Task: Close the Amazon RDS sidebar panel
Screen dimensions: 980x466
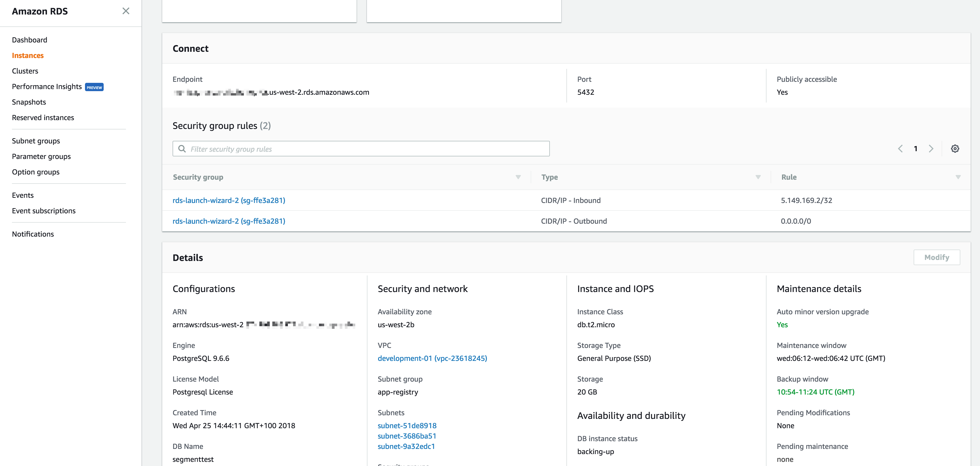Action: (126, 11)
